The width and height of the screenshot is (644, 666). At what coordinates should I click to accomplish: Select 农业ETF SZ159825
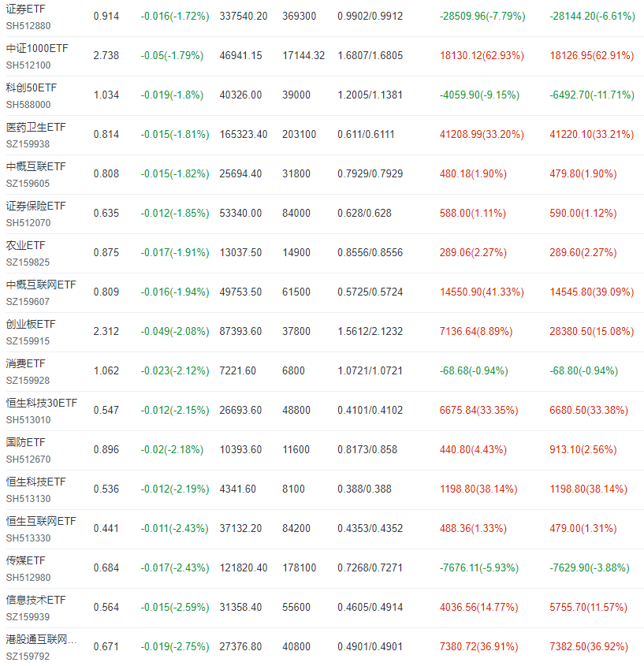[25, 244]
